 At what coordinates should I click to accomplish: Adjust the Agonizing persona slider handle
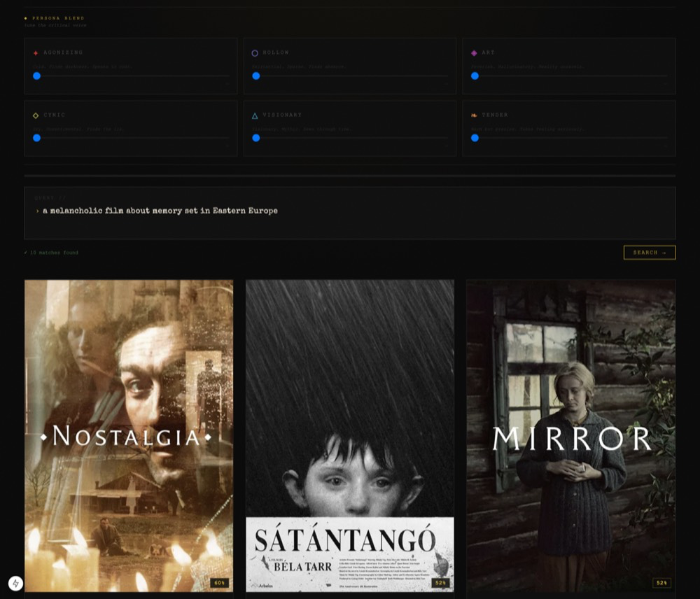[37, 76]
